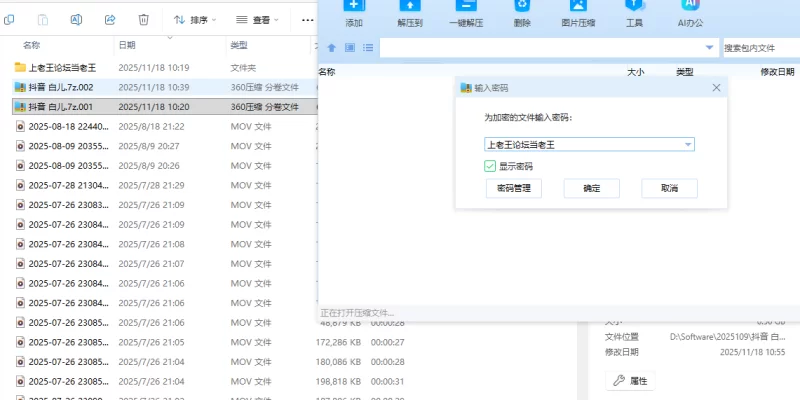This screenshot has width=800, height=400.
Task: Click the 取消 button
Action: point(669,188)
